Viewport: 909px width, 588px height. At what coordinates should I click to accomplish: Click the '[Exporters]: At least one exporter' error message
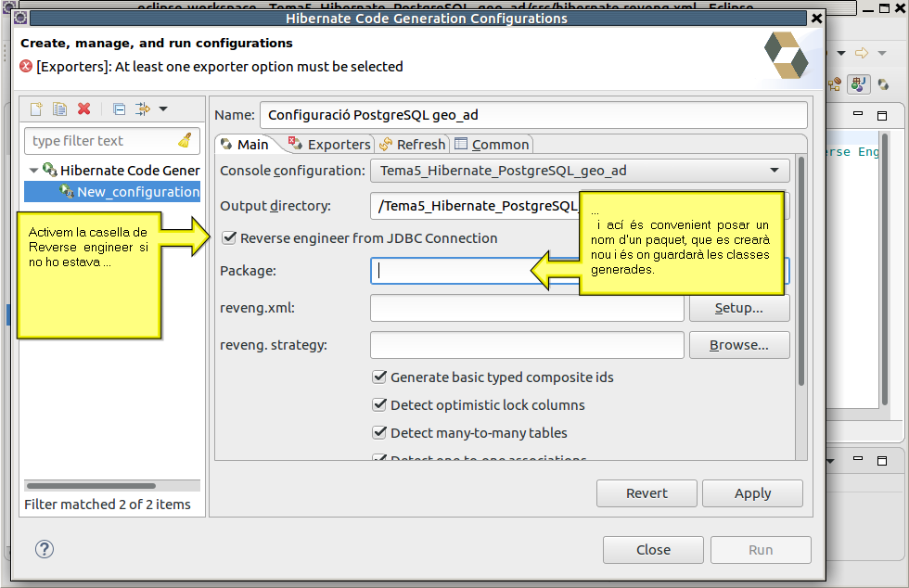(220, 67)
